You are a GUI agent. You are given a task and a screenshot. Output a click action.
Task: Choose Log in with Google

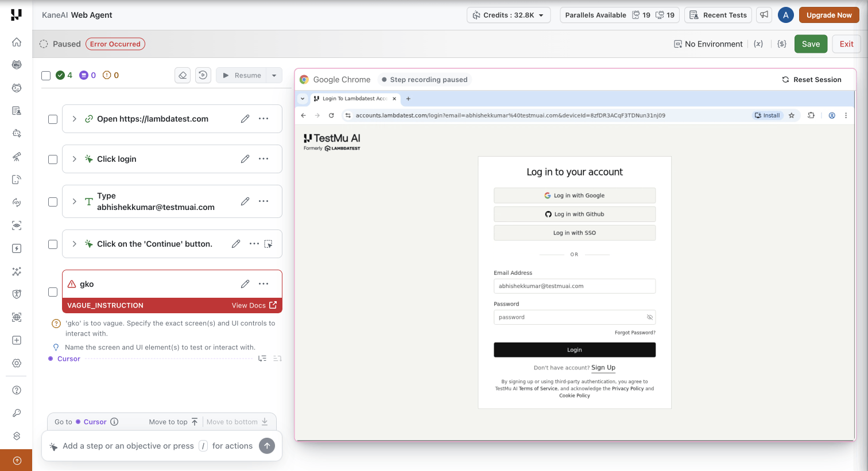pos(575,196)
